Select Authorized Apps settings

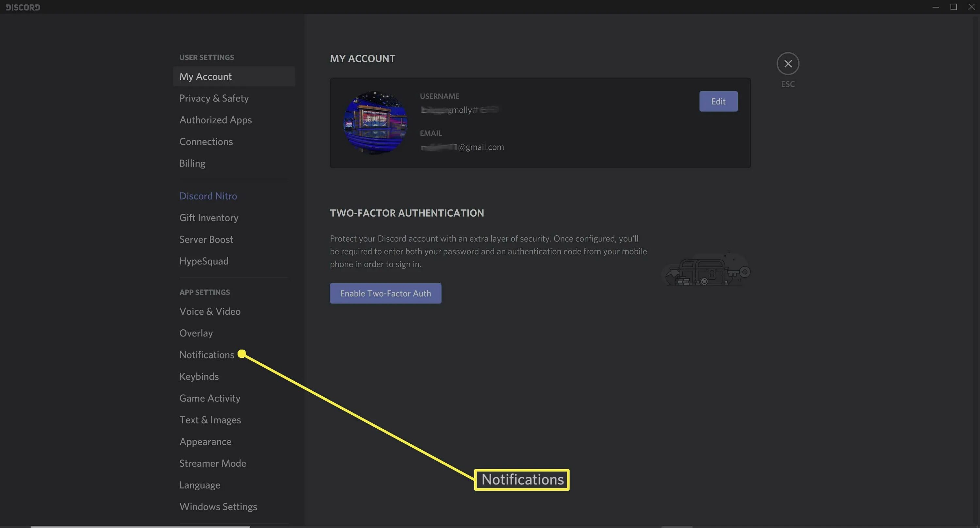216,120
